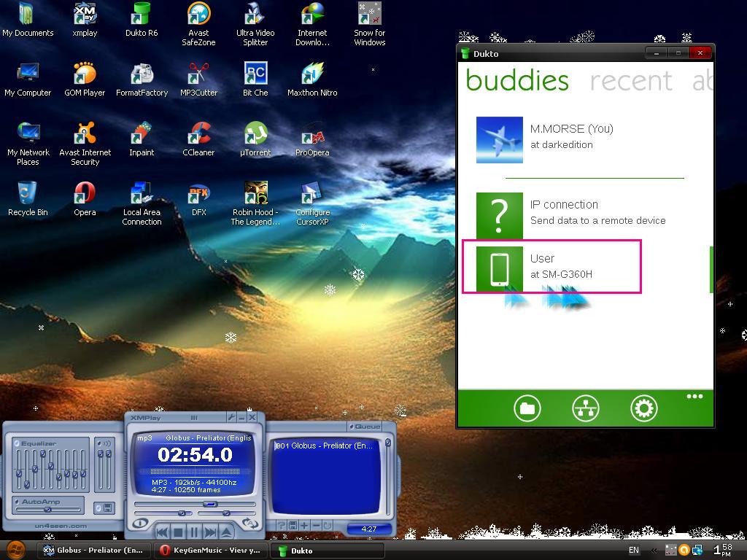Open Dukto settings gear icon
This screenshot has height=560, width=747.
[x=644, y=408]
